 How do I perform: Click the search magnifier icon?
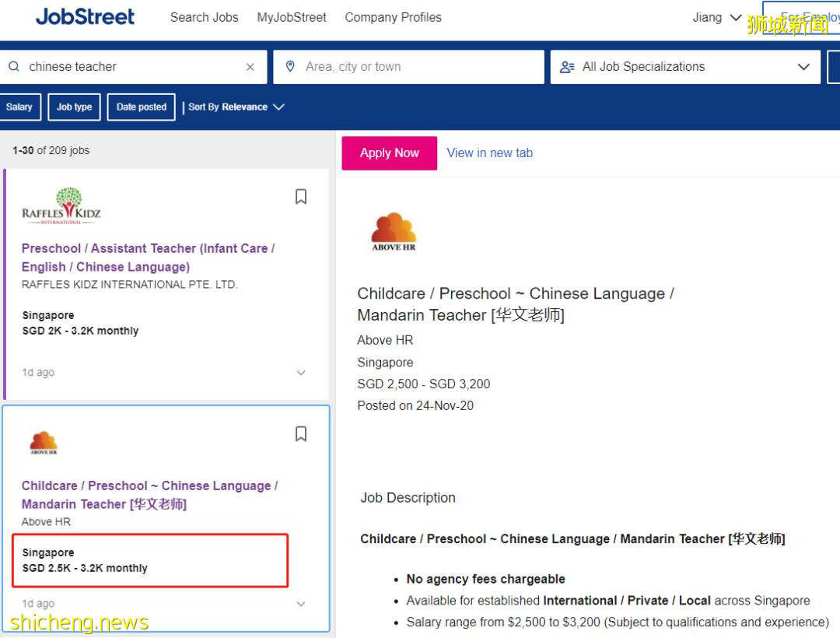tap(14, 67)
